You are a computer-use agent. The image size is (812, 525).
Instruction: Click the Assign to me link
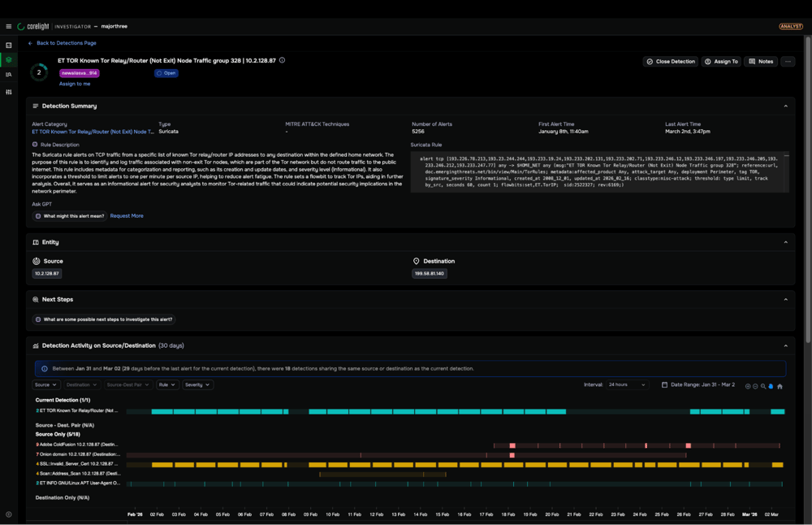coord(75,84)
